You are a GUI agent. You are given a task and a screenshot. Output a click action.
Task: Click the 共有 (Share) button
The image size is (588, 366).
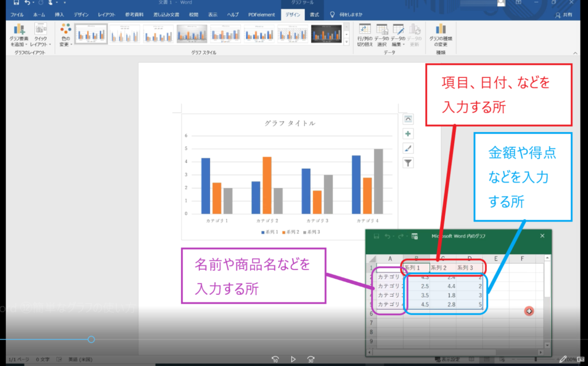tap(566, 15)
